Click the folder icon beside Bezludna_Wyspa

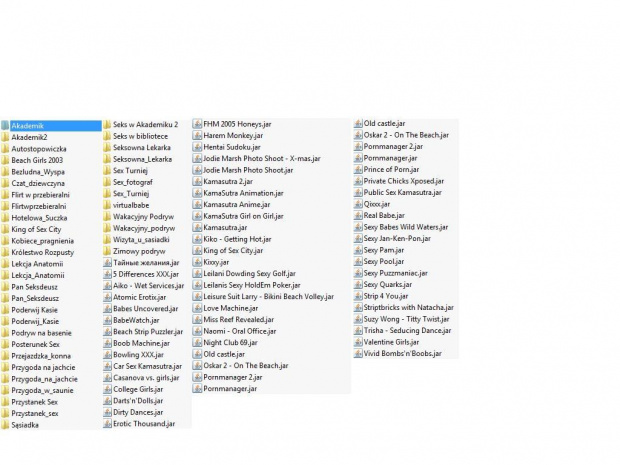(5, 172)
